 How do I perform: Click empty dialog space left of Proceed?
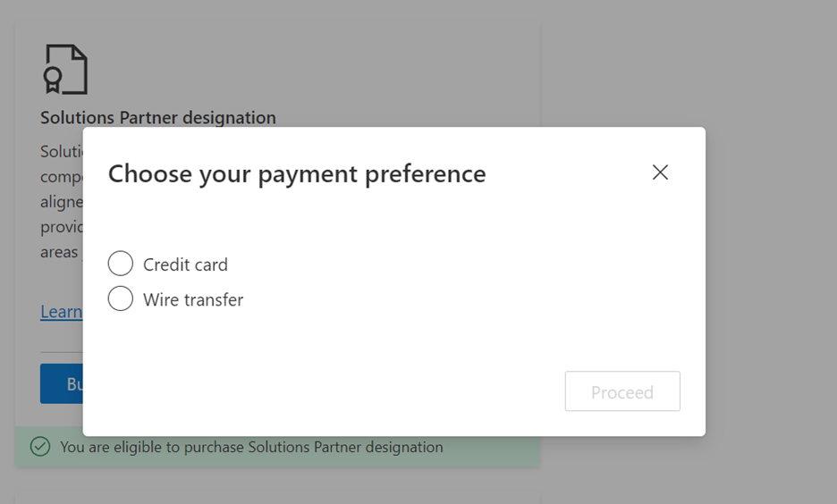tap(358, 391)
